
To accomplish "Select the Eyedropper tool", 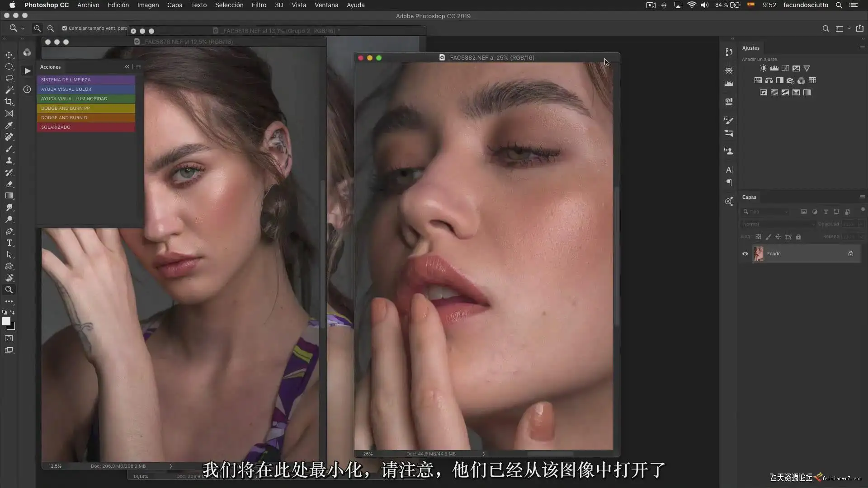I will pyautogui.click(x=9, y=125).
